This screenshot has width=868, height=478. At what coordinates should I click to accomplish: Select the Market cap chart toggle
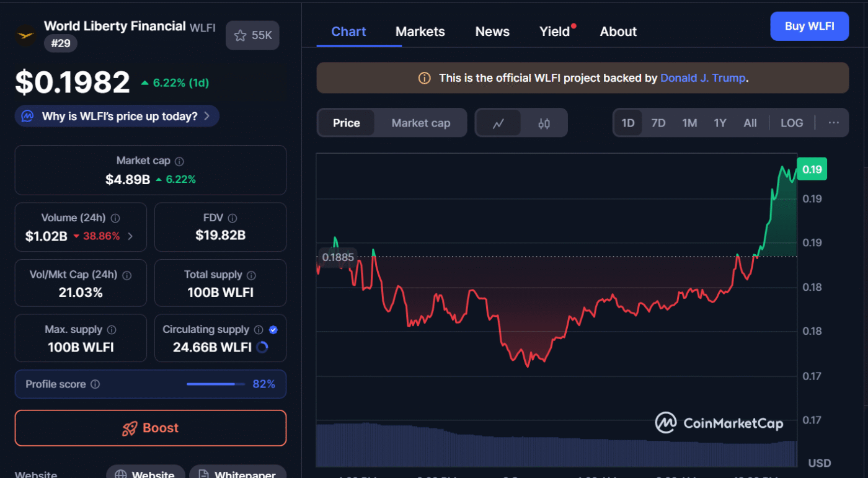[421, 123]
